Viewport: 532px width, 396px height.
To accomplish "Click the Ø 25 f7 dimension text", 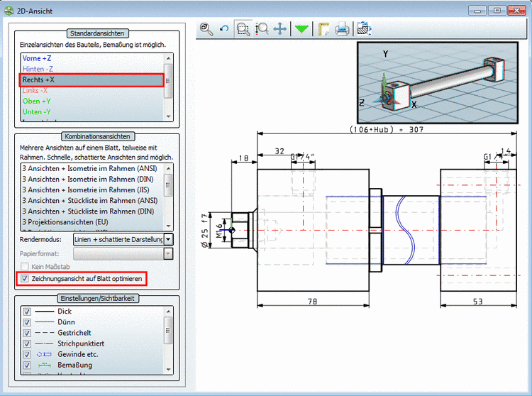I will pos(205,231).
